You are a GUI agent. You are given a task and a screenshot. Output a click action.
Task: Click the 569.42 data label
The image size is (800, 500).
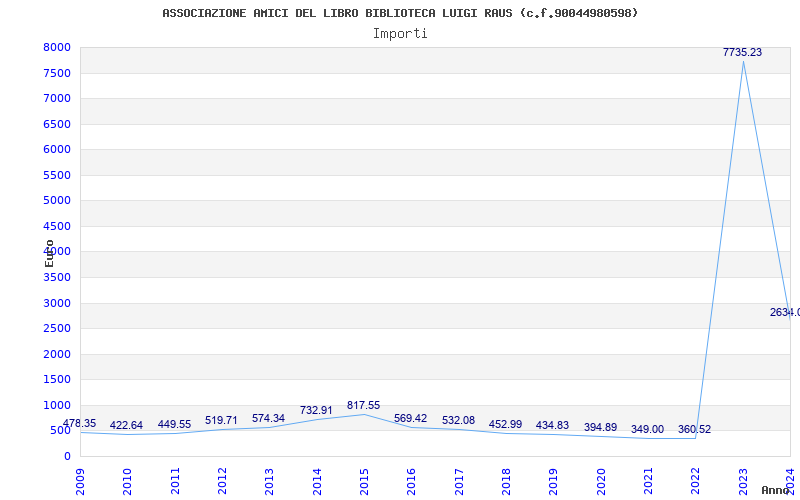pyautogui.click(x=410, y=418)
